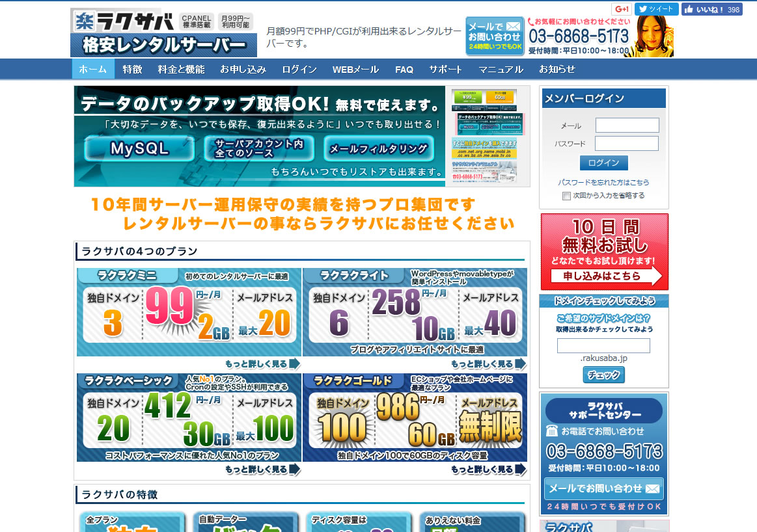Open the FAQ menu item
Viewport: 757px width, 532px height.
tap(404, 70)
